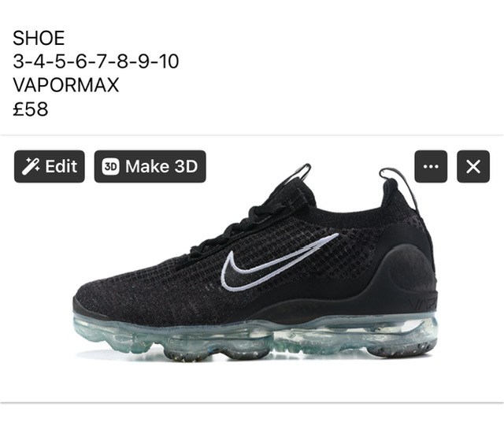The width and height of the screenshot is (504, 448).
Task: Place cursor after the £58 price
Action: tap(49, 109)
